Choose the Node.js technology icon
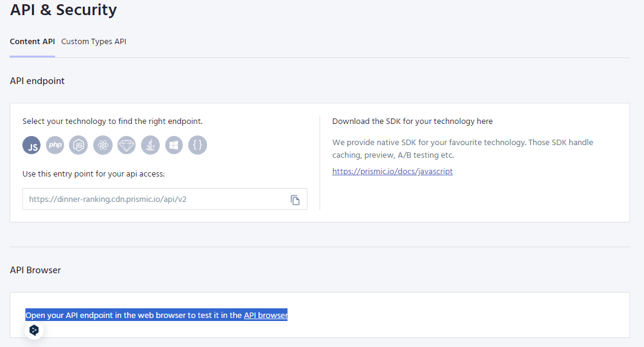Viewport: 644px width, 347px height. pos(79,145)
